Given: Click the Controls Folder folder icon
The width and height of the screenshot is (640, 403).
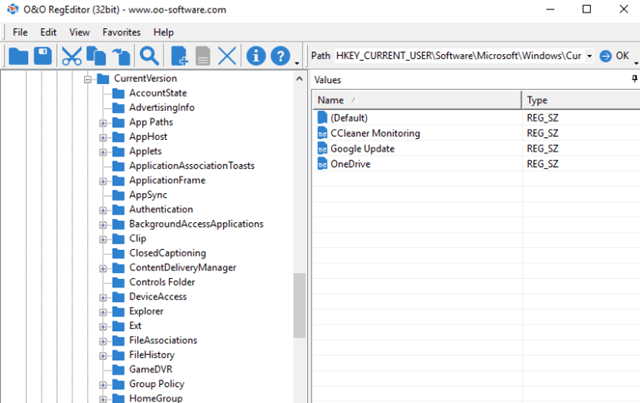Looking at the screenshot, I should click(118, 283).
